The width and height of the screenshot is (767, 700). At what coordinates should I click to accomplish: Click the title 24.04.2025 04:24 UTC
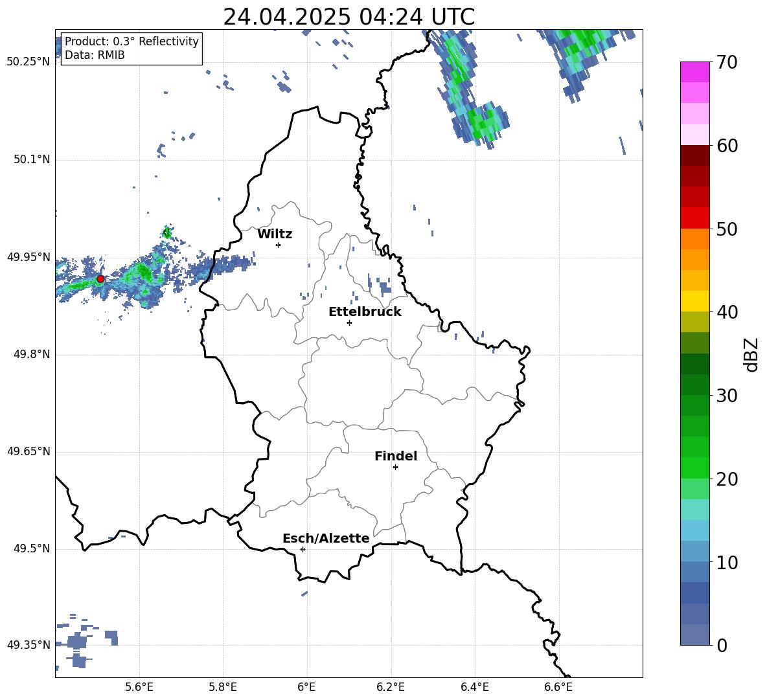tap(349, 17)
